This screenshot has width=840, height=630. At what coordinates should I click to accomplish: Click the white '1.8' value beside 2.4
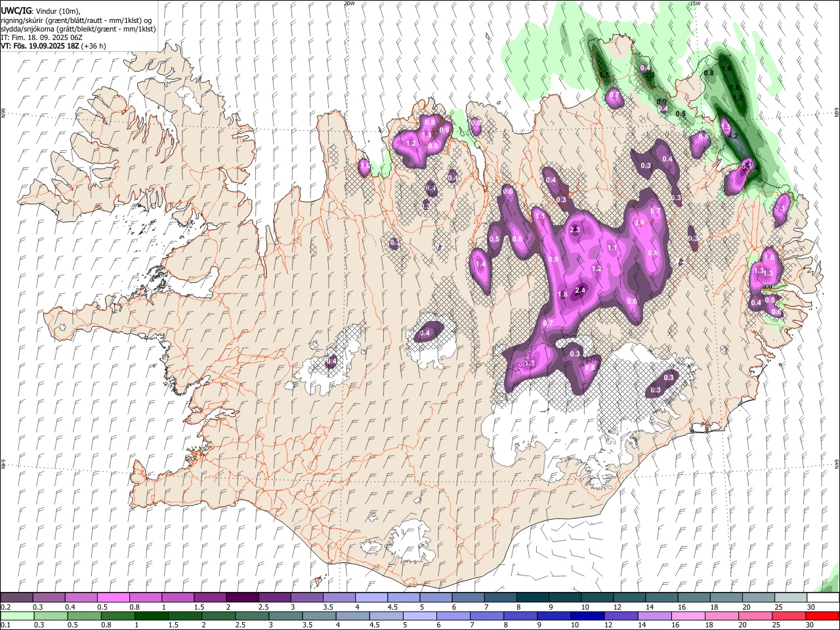coord(562,295)
